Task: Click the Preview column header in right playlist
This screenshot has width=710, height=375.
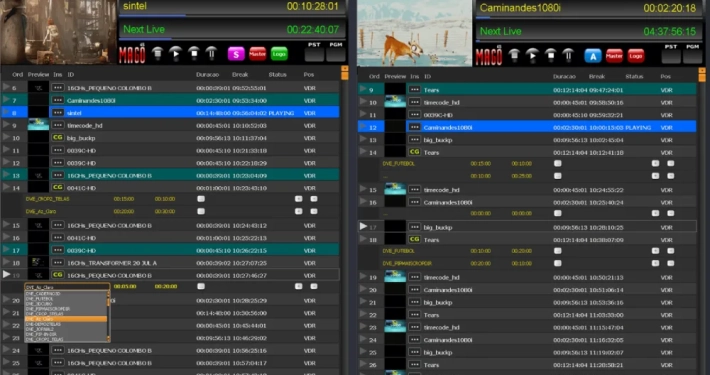Action: coord(395,77)
